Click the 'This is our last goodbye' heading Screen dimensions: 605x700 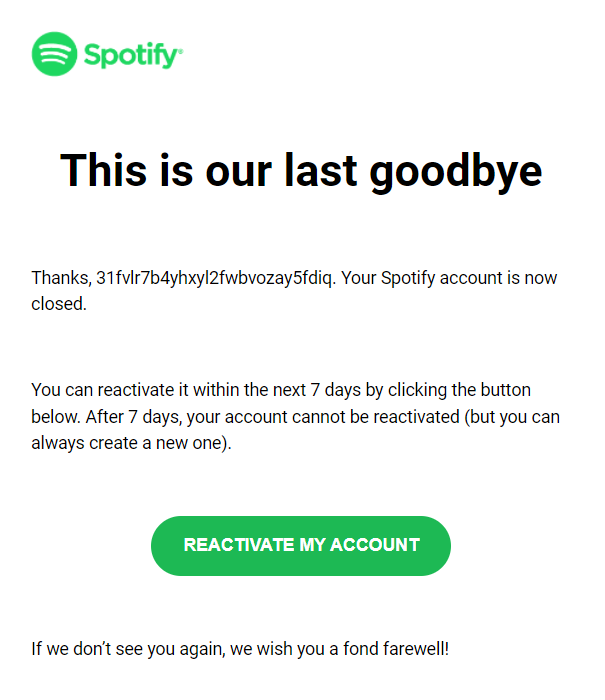301,171
